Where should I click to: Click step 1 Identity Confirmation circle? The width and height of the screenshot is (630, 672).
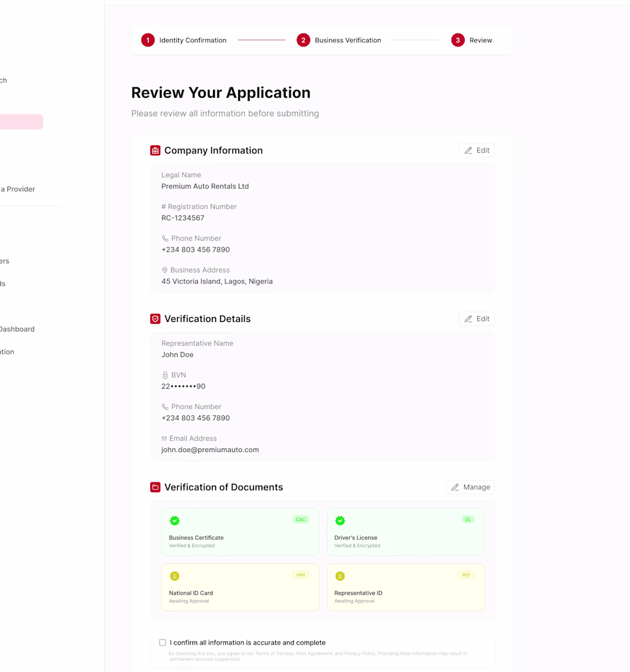tap(148, 40)
